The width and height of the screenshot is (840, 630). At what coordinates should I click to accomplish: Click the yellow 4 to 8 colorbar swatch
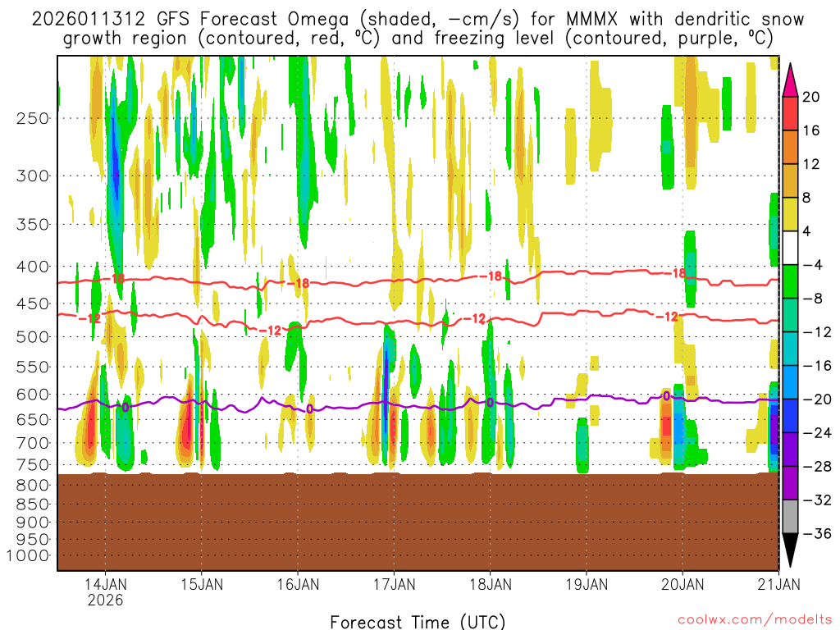click(791, 214)
